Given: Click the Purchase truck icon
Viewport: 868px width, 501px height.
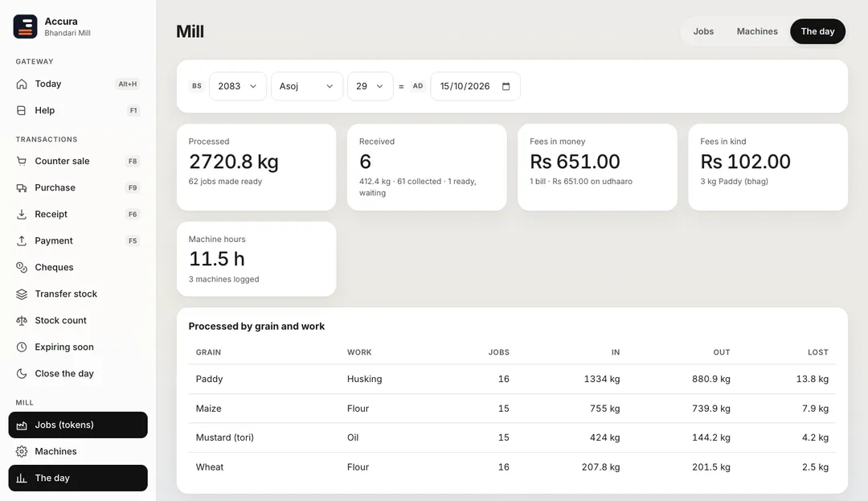Looking at the screenshot, I should click(22, 187).
